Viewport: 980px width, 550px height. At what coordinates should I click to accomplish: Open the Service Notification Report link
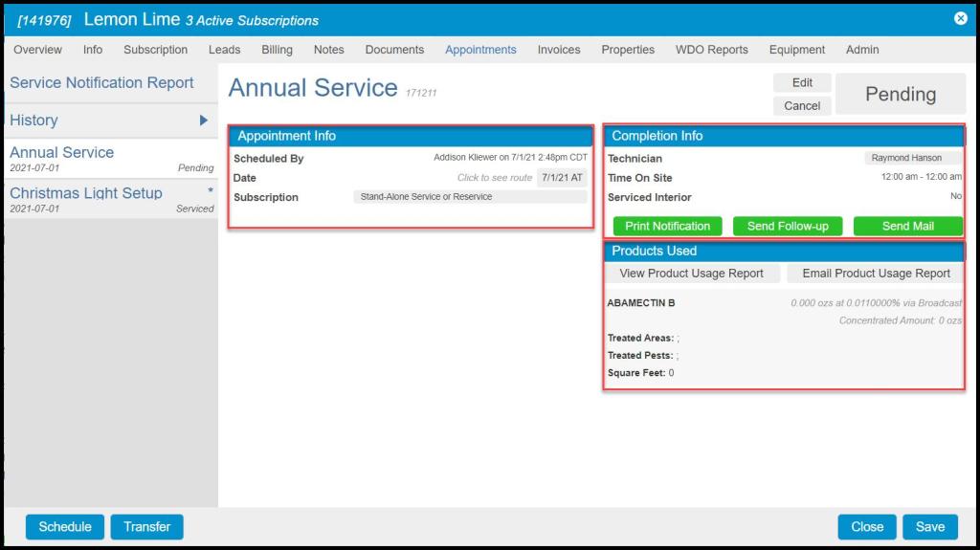101,83
